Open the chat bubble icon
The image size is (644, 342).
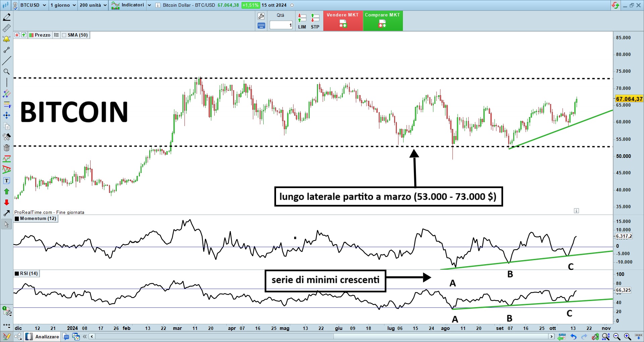click(x=66, y=337)
